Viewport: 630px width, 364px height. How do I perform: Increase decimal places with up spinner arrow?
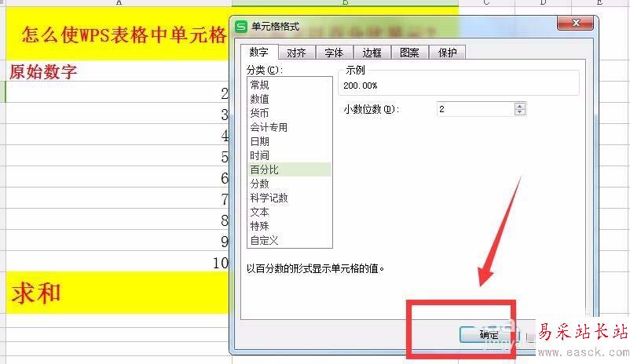[x=519, y=106]
